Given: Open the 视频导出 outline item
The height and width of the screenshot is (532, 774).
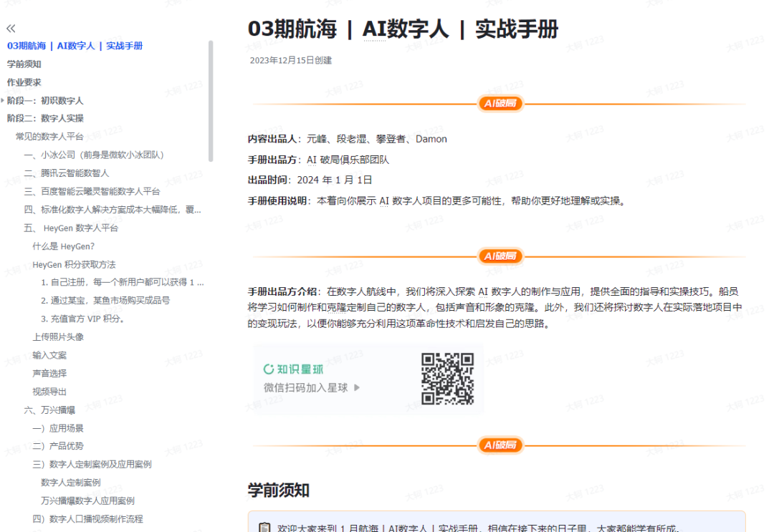Looking at the screenshot, I should [x=49, y=392].
